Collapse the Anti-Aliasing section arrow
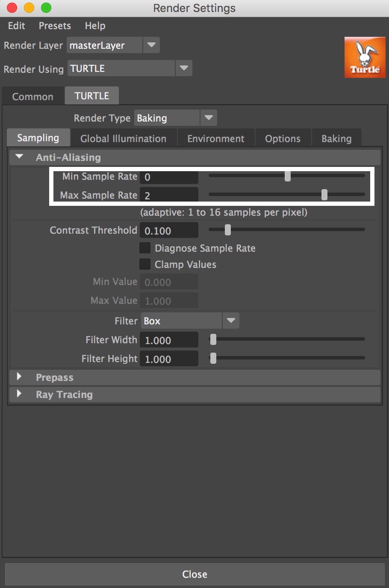The image size is (389, 588). [x=19, y=157]
